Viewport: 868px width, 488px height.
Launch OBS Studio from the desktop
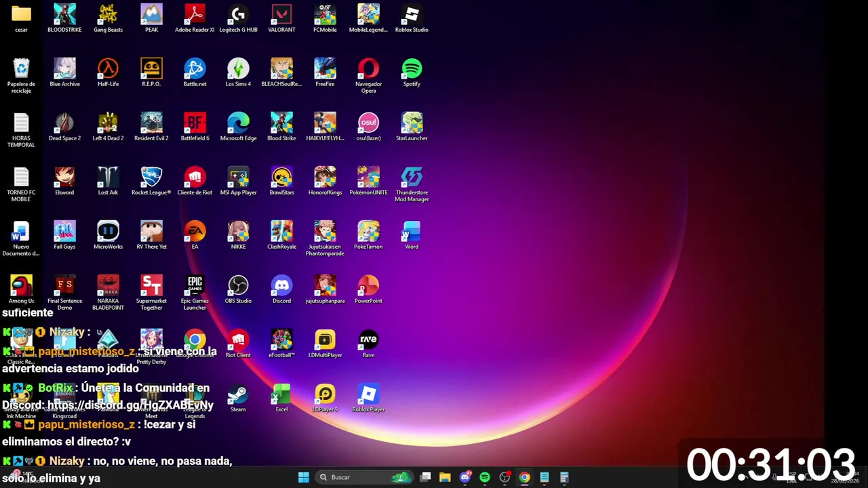(238, 289)
